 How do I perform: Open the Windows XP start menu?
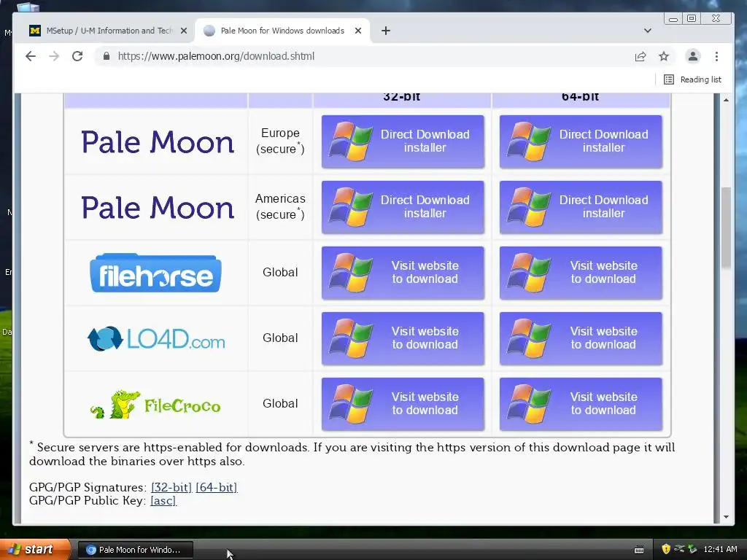pyautogui.click(x=34, y=550)
